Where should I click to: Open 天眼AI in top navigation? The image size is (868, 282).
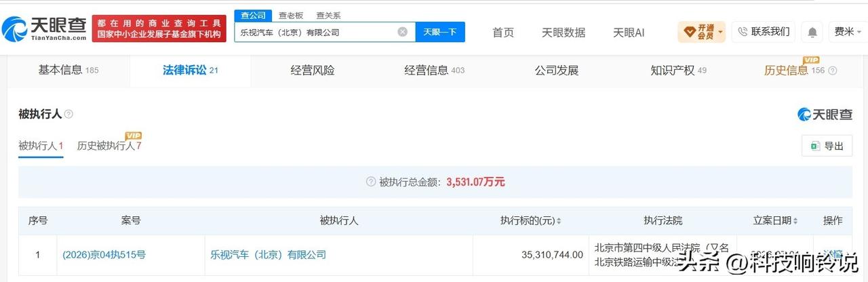click(x=629, y=32)
